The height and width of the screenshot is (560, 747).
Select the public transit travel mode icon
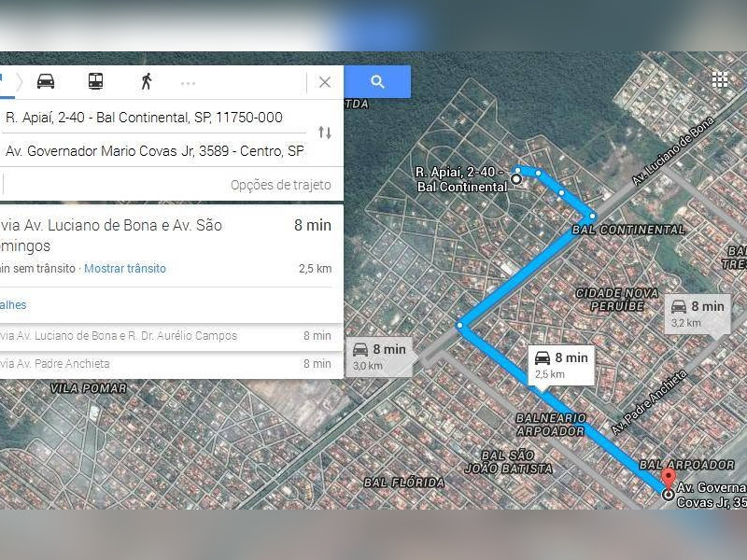click(x=96, y=81)
